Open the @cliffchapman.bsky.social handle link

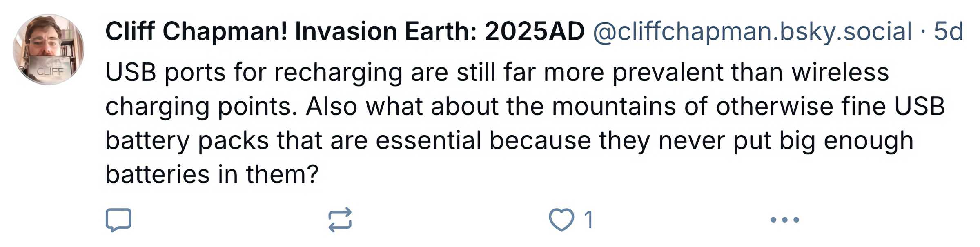(x=752, y=31)
